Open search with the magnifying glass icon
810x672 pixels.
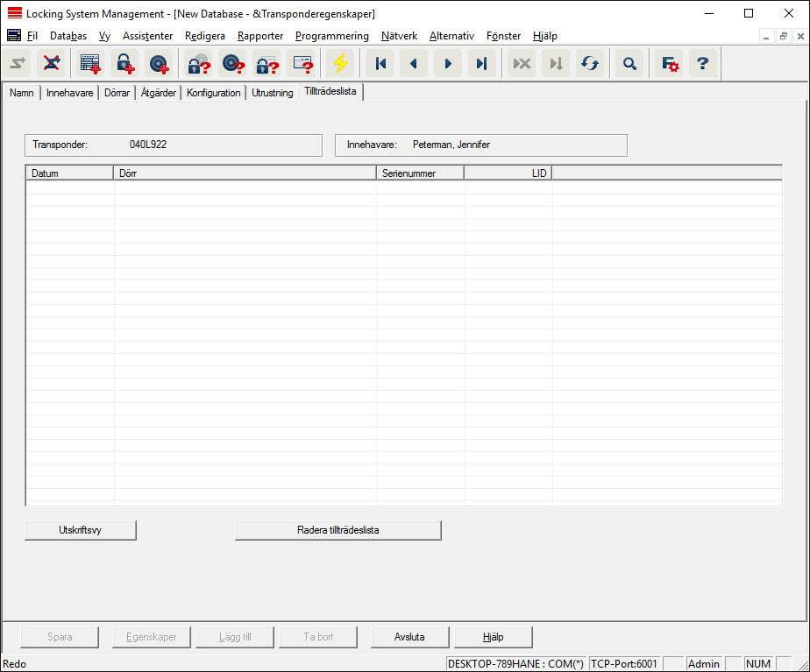pyautogui.click(x=629, y=64)
